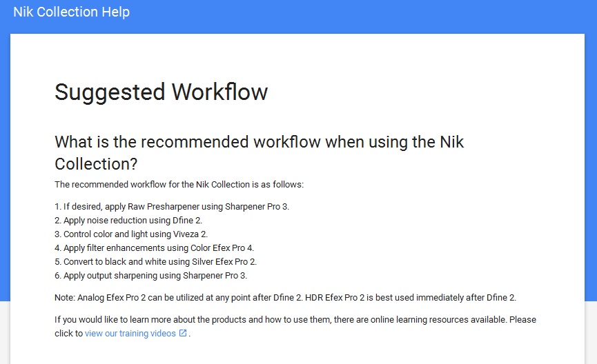This screenshot has height=364, width=597.
Task: Follow the 'view our training videos' link
Action: point(130,333)
